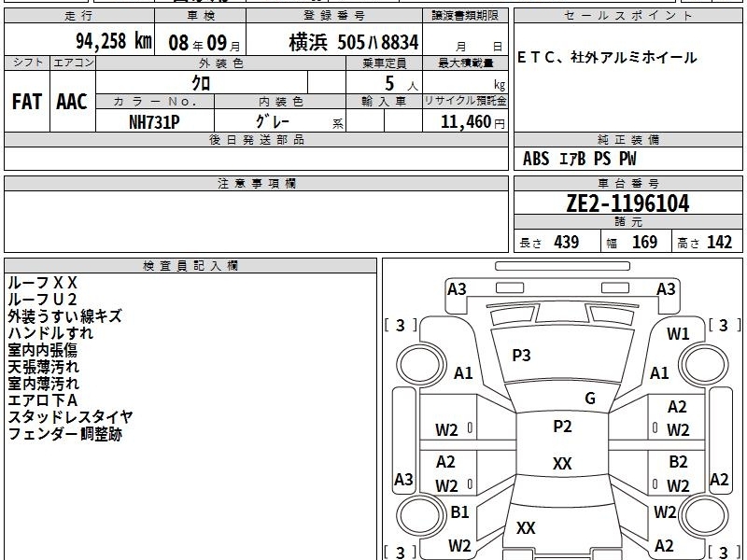Click the 乗車定員 header
Viewport: 747px width, 560px height.
point(384,63)
